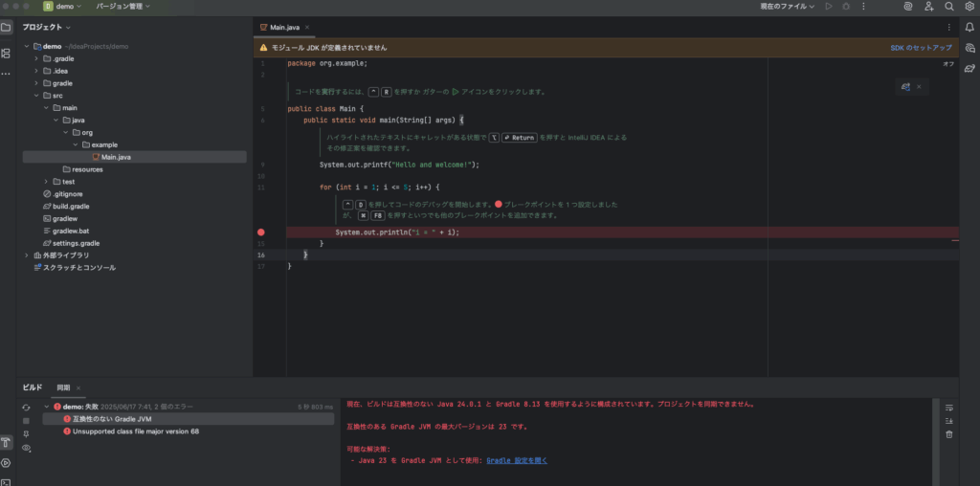Close the floating Gradle reload popup
Image resolution: width=980 pixels, height=486 pixels.
(919, 87)
